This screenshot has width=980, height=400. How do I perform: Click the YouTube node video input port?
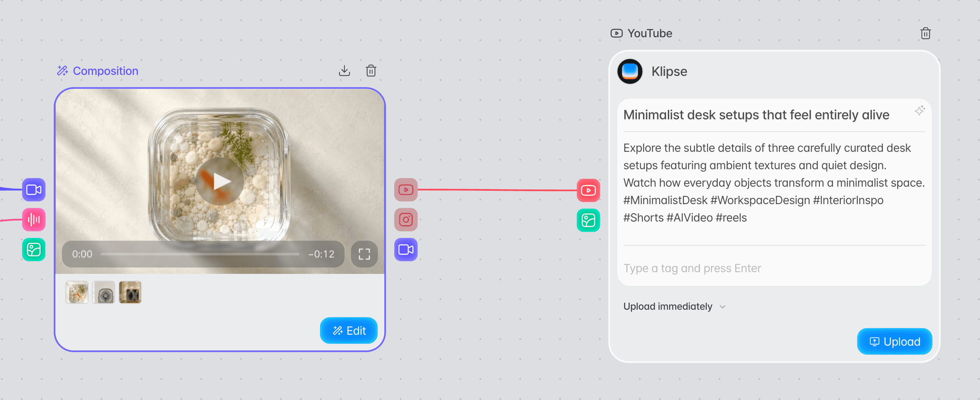pyautogui.click(x=588, y=190)
